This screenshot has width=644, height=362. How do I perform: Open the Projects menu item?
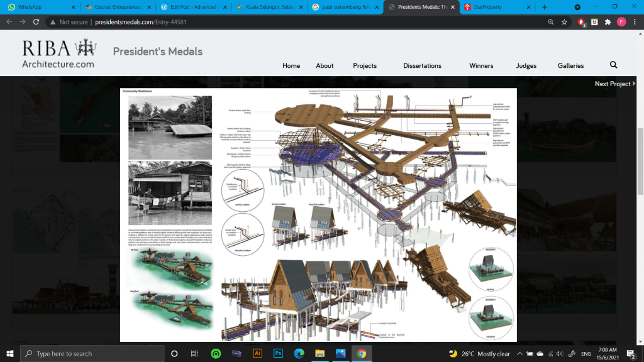pyautogui.click(x=365, y=66)
